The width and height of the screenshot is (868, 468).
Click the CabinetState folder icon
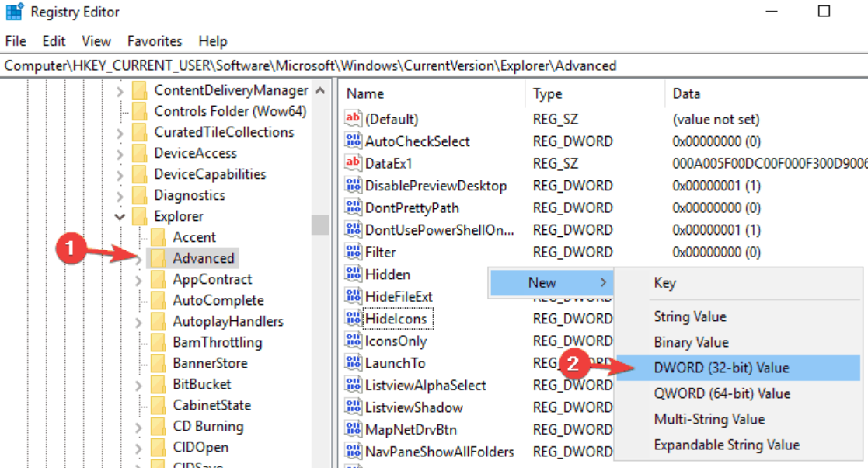[159, 406]
